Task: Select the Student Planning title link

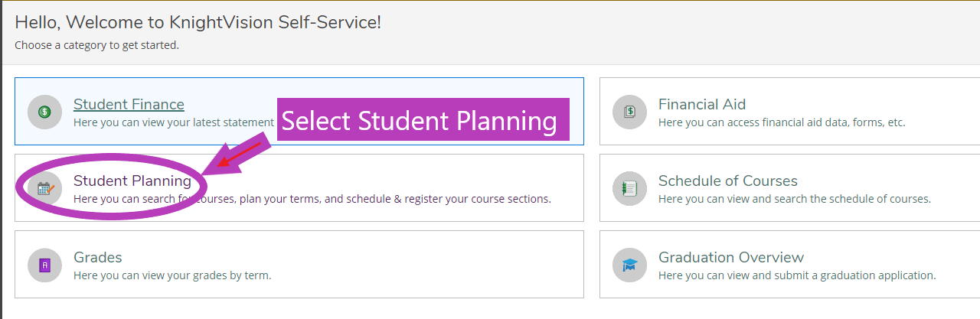Action: 132,181
